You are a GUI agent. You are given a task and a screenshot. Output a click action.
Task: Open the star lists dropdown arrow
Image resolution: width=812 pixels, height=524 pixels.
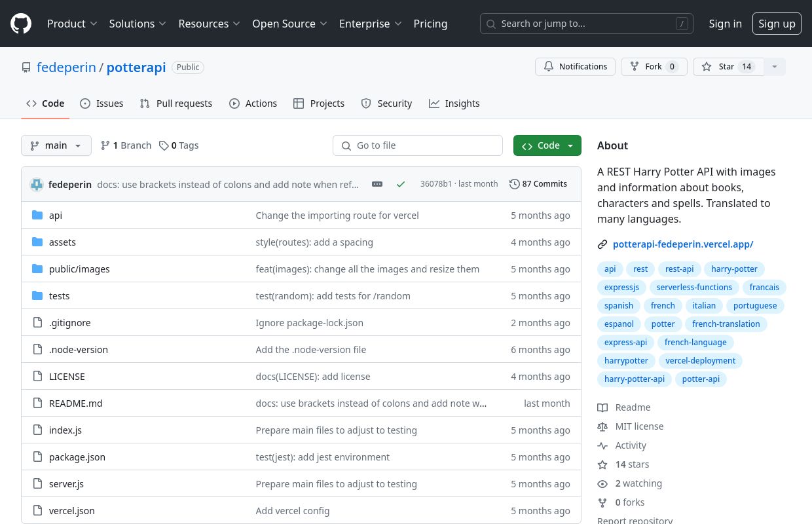click(775, 67)
